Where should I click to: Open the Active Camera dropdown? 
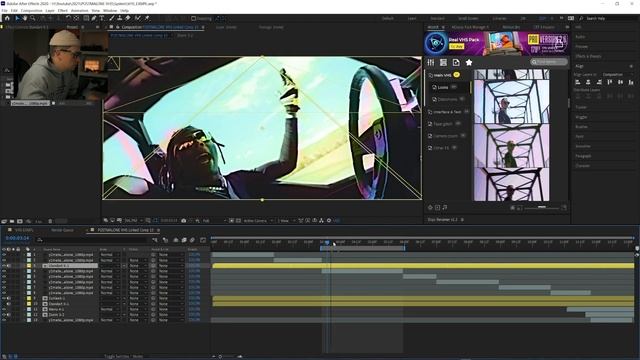258,220
